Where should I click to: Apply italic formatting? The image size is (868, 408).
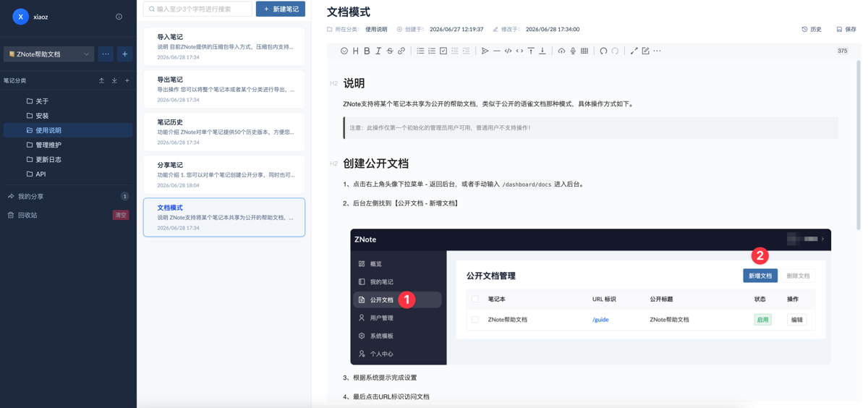tap(378, 51)
